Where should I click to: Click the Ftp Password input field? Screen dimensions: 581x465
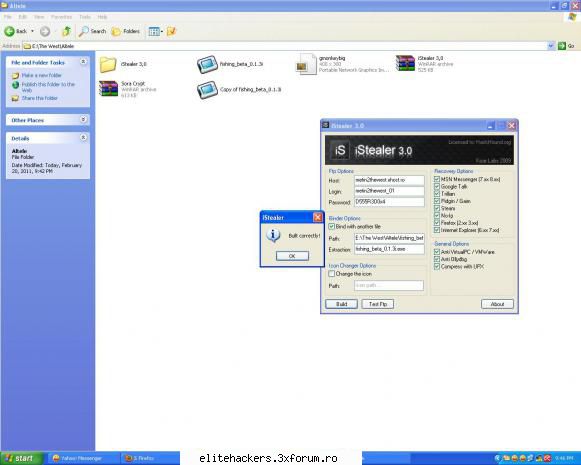389,202
